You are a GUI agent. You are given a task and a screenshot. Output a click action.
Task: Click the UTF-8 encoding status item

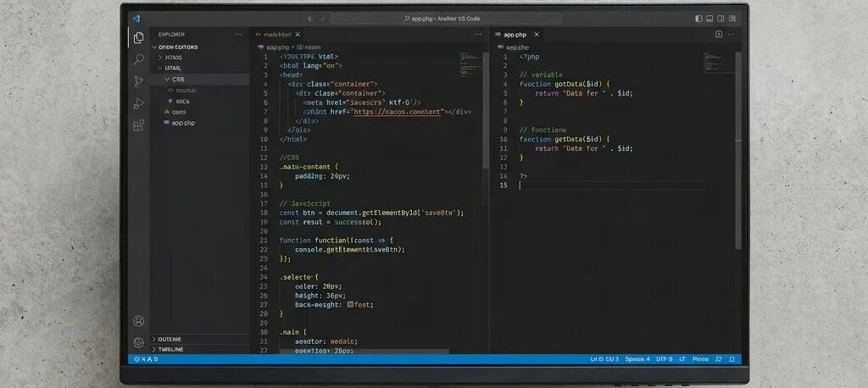point(665,359)
